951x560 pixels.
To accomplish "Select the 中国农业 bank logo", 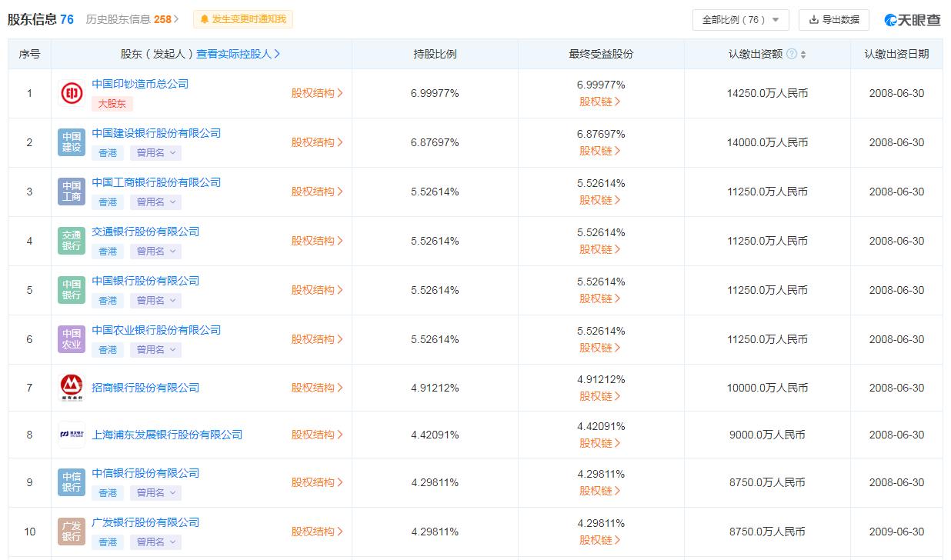I will 71,339.
